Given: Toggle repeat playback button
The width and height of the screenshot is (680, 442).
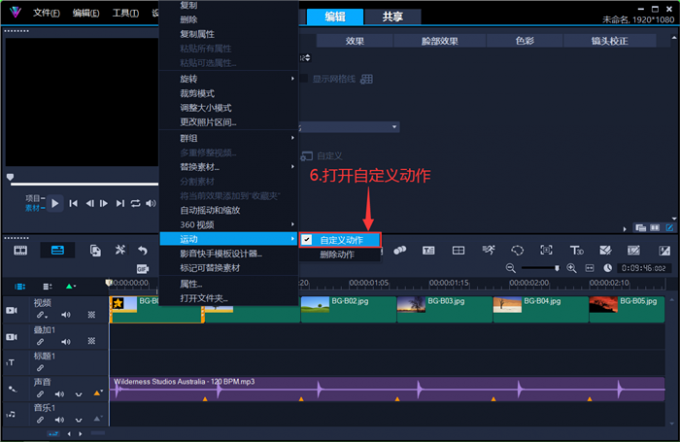Looking at the screenshot, I should [x=135, y=203].
